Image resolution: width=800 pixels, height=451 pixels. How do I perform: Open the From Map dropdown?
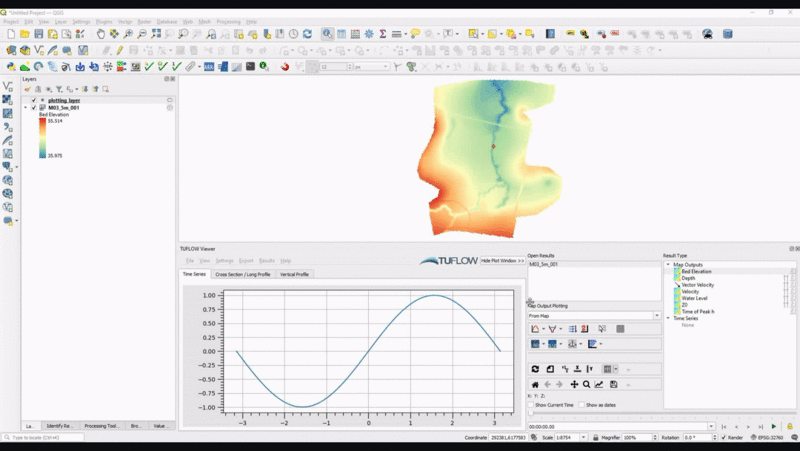(x=594, y=316)
